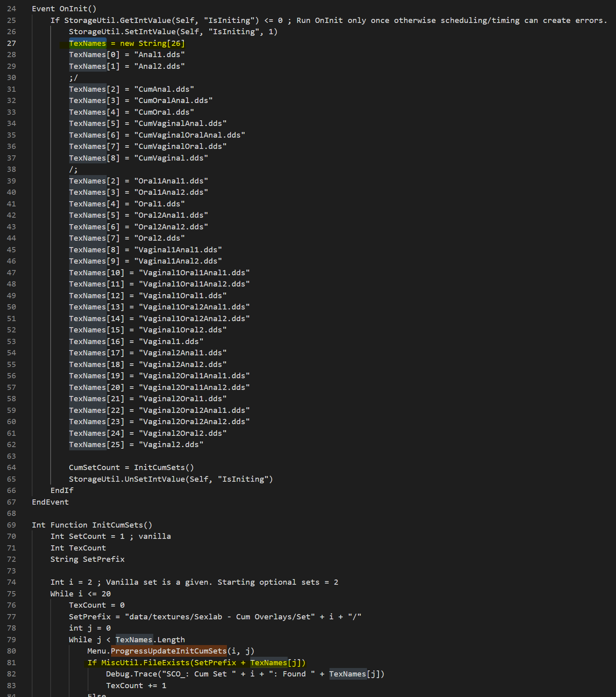Click line number 69 in the gutter
This screenshot has height=697, width=616.
(x=11, y=525)
